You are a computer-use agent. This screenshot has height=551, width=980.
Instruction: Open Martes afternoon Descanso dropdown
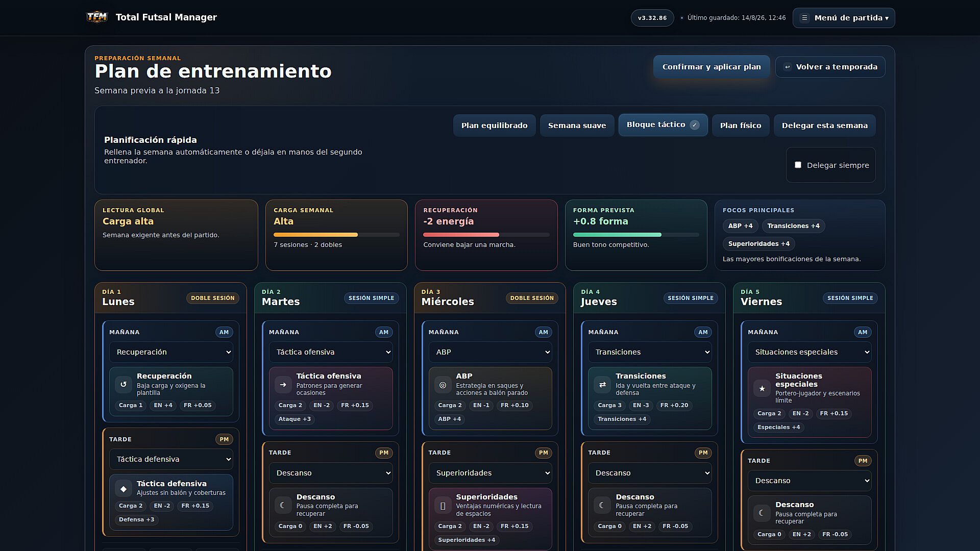(x=331, y=473)
